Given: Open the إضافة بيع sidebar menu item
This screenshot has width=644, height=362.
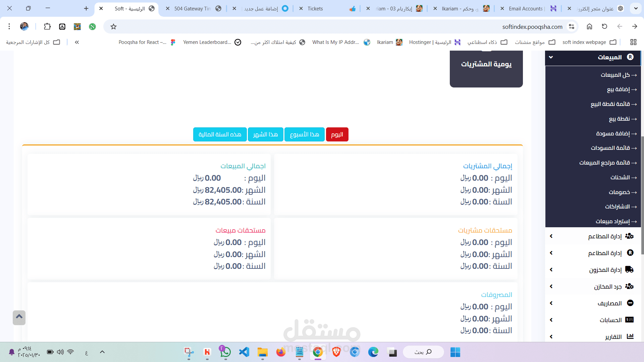Looking at the screenshot, I should (618, 89).
